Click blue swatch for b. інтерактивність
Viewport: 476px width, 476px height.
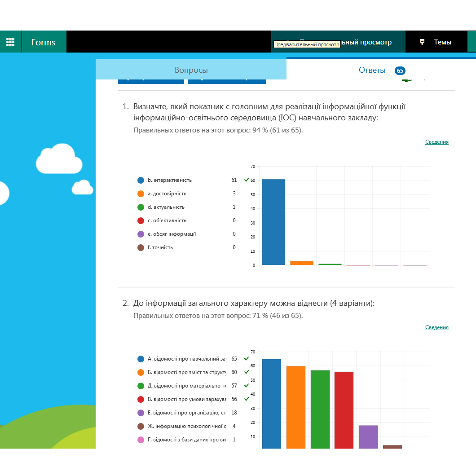141,181
